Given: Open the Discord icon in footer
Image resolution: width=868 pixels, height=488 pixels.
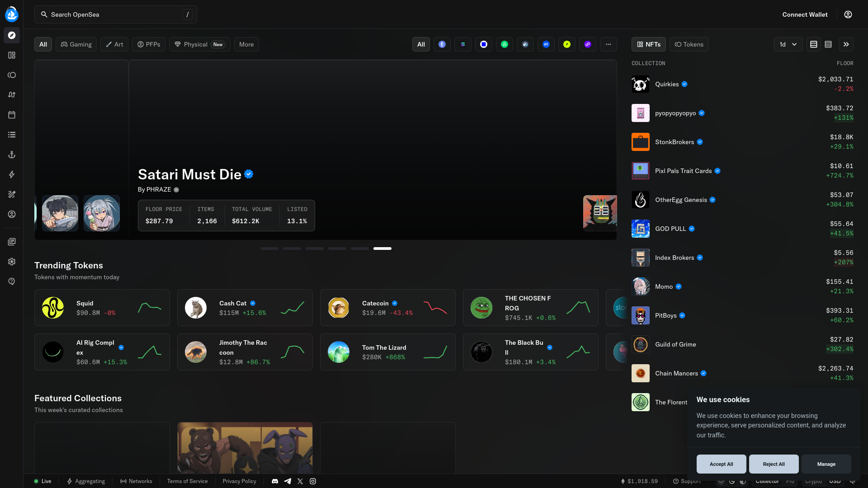Looking at the screenshot, I should [275, 481].
